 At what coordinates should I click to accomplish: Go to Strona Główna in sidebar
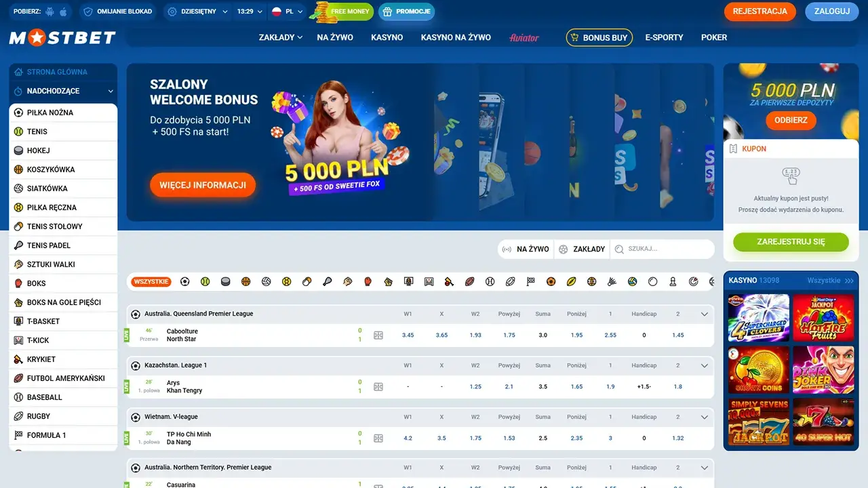point(63,72)
